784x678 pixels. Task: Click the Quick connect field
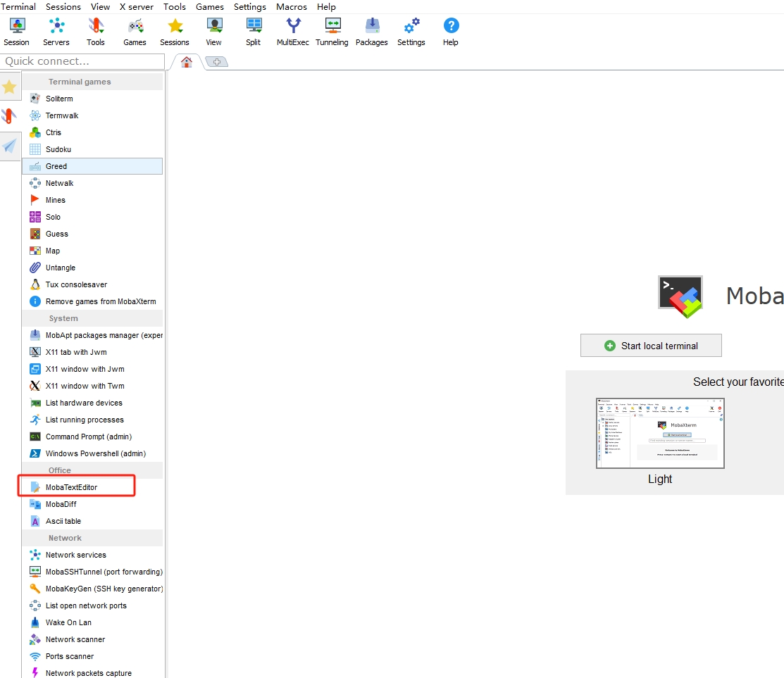(81, 61)
